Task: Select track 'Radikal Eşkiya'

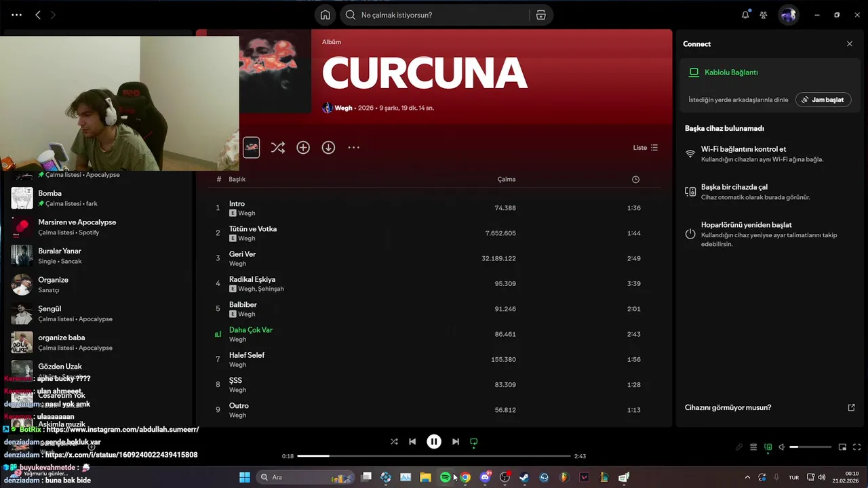Action: (x=252, y=279)
